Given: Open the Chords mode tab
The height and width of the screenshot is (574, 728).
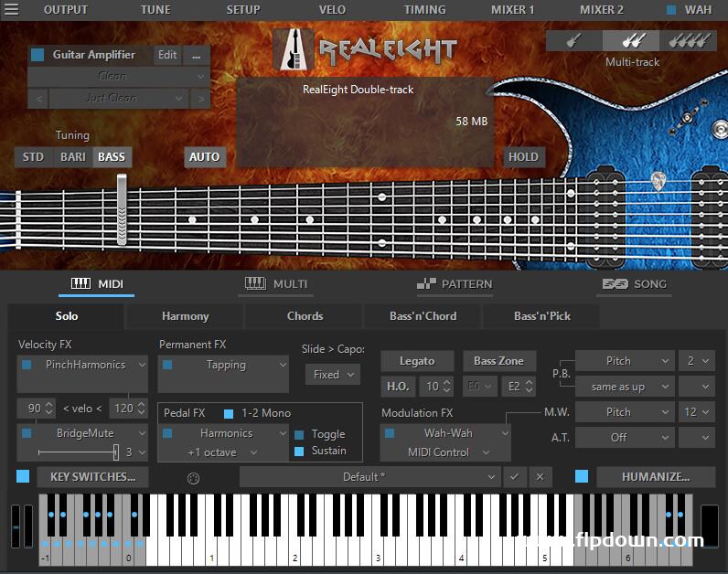Looking at the screenshot, I should tap(305, 316).
